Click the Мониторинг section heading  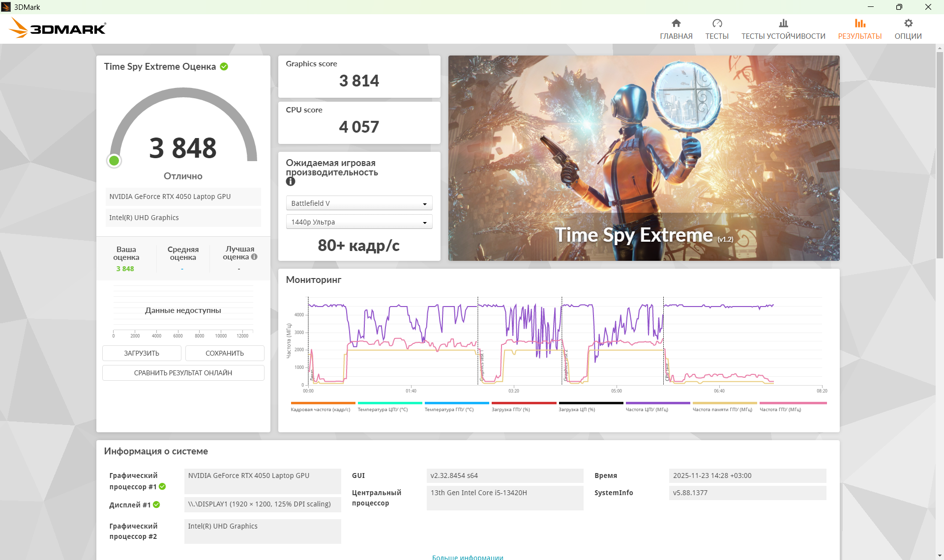[x=313, y=280]
